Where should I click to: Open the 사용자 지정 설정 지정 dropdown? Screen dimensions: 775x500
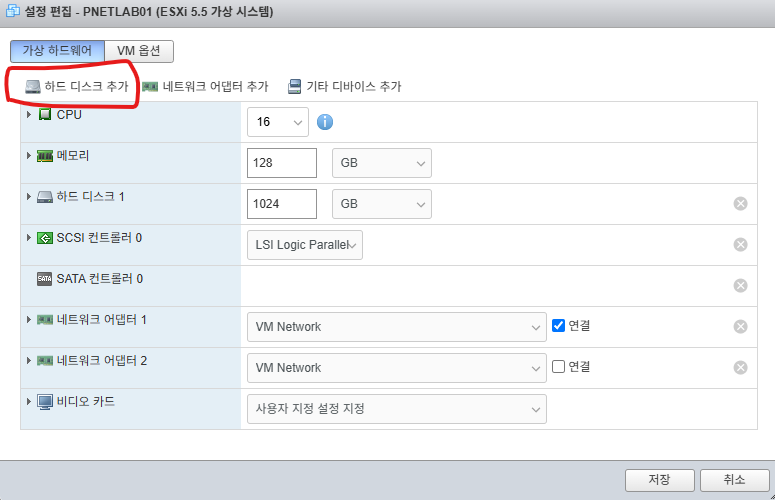pos(397,409)
